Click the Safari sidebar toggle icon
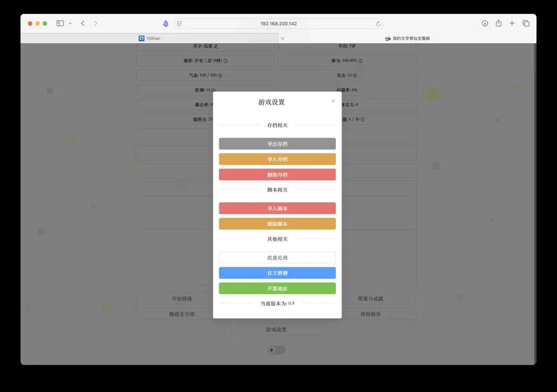 [60, 23]
